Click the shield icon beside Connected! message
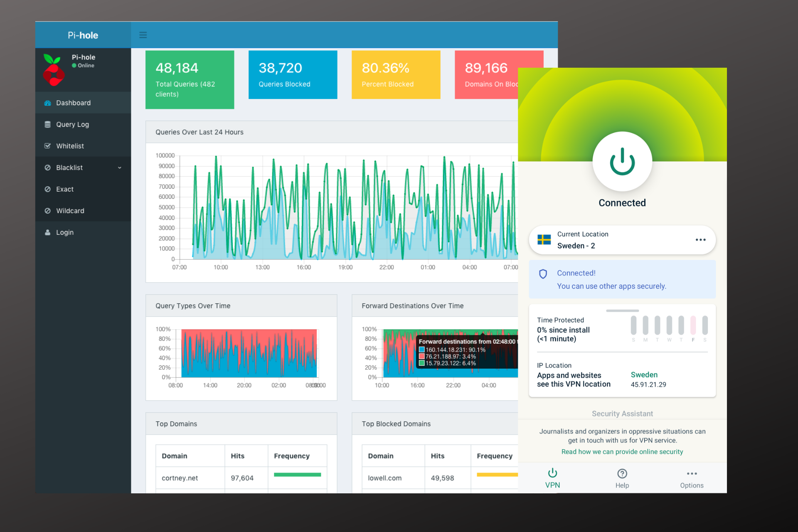 click(x=543, y=274)
